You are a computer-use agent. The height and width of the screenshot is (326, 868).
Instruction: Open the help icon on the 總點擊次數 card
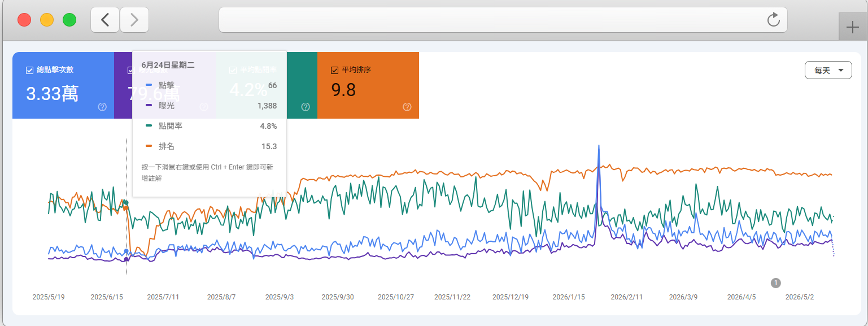point(102,107)
